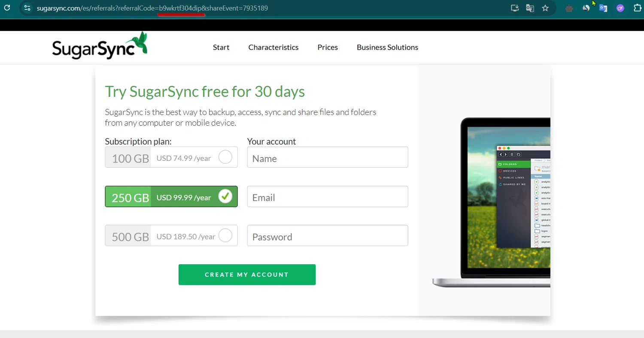Reload the page with the refresh icon
The image size is (644, 338).
coord(7,8)
